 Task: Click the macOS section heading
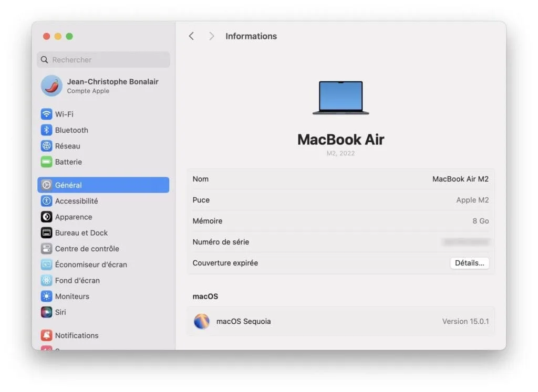(x=205, y=296)
